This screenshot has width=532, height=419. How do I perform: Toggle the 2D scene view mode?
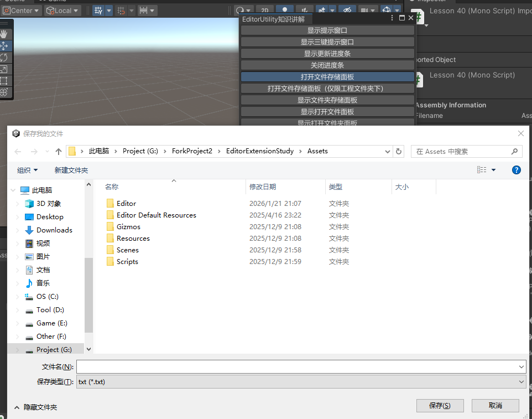point(265,11)
